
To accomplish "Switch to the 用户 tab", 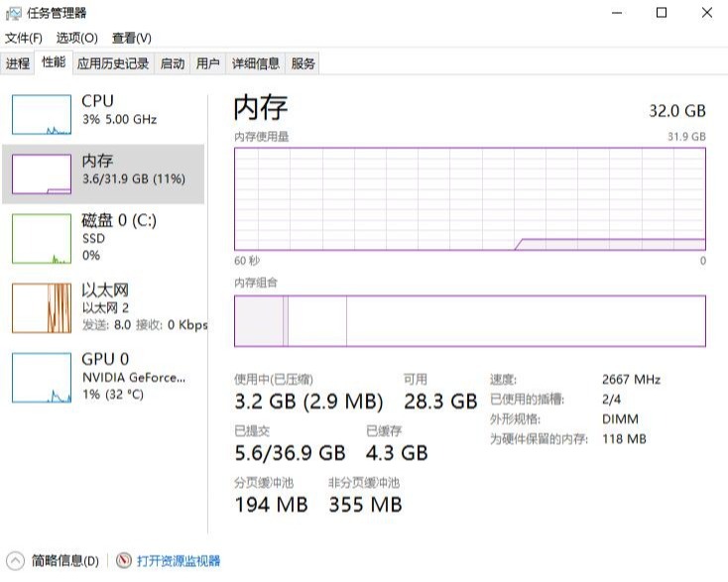I will click(x=207, y=63).
